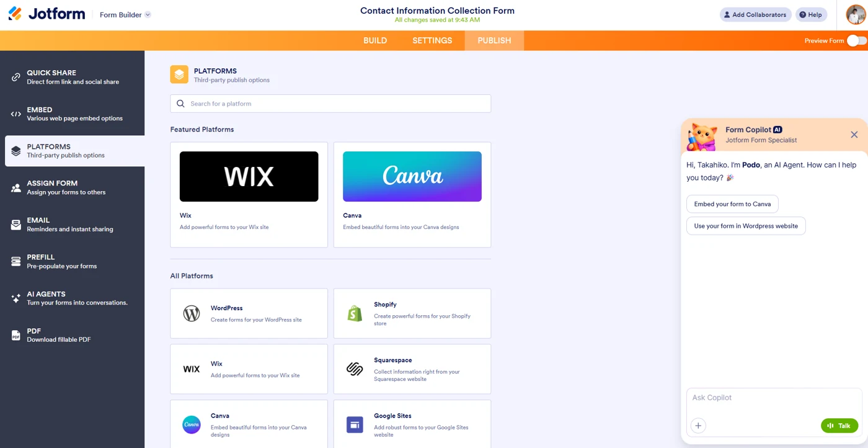Open the featured Wix banner thumbnail
This screenshot has height=448, width=868.
(x=249, y=177)
